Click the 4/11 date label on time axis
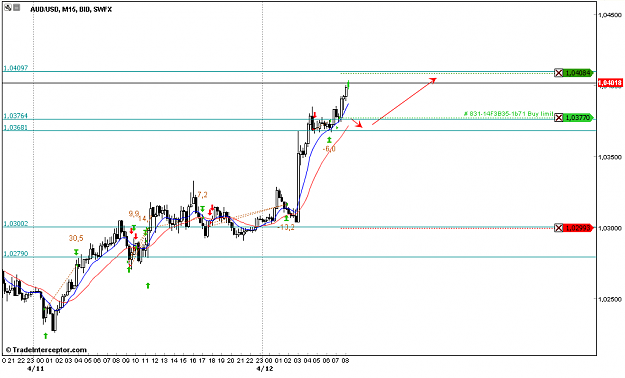This screenshot has width=625, height=378. coord(35,369)
